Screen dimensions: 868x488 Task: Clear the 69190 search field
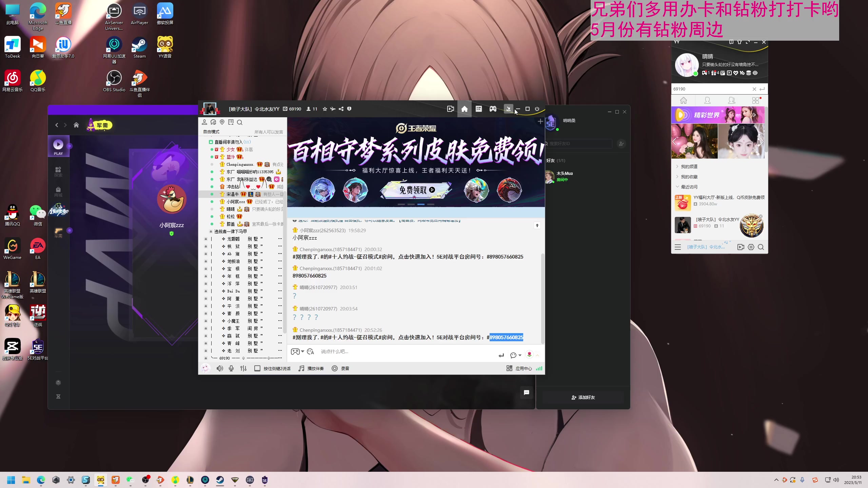[754, 89]
